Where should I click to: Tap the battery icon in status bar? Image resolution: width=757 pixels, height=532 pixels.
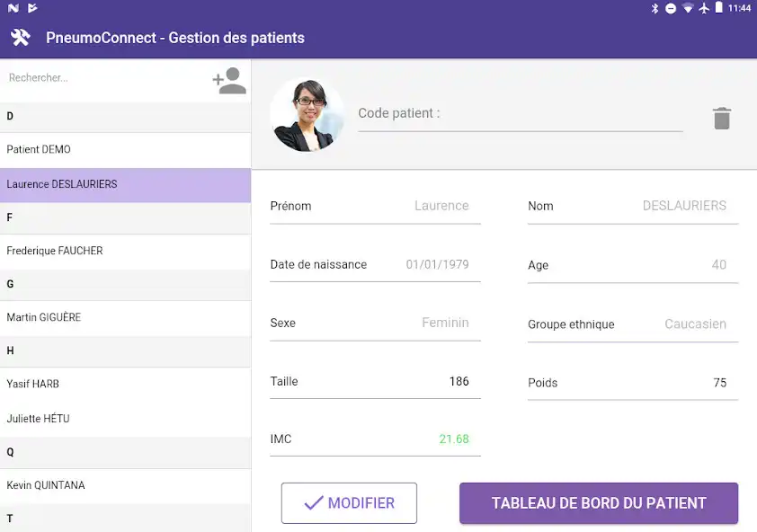tap(719, 8)
